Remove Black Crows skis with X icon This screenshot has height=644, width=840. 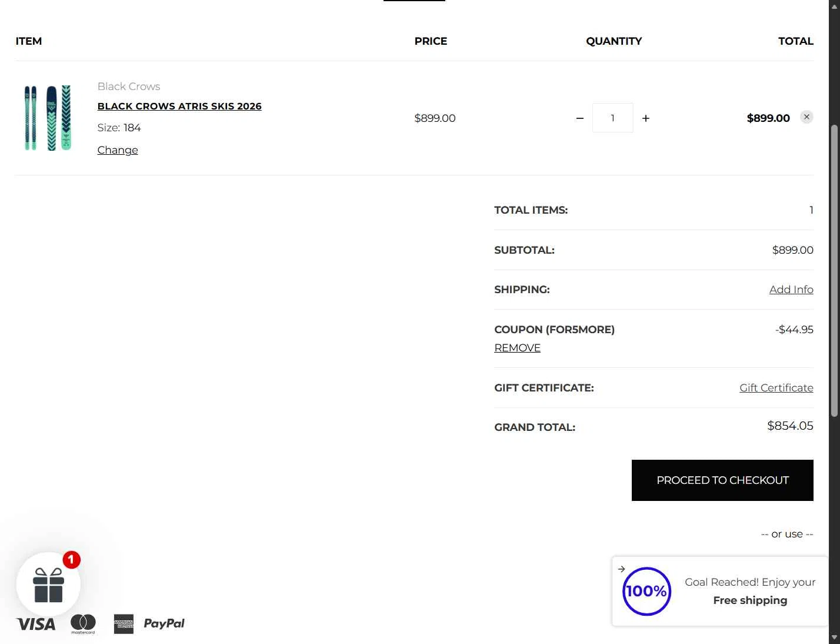coord(806,117)
